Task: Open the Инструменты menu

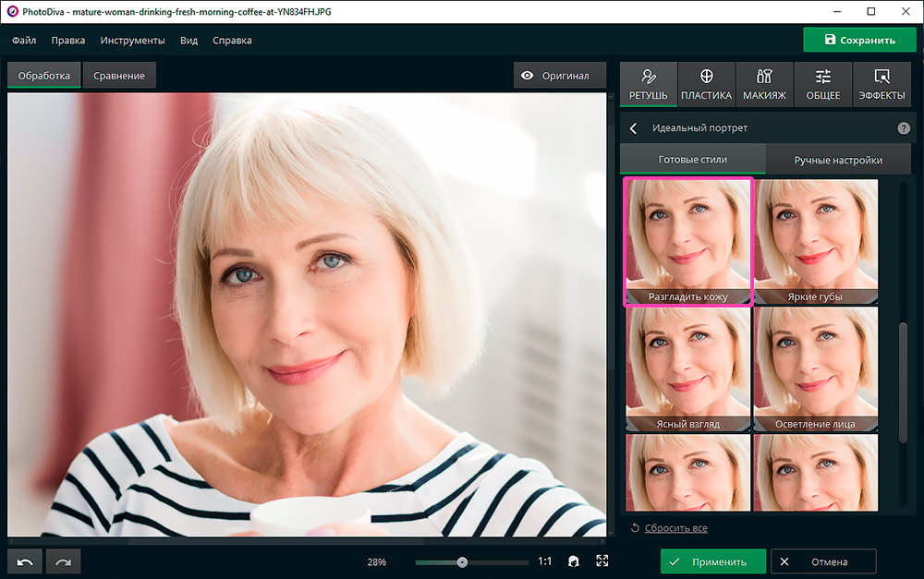Action: (x=132, y=41)
